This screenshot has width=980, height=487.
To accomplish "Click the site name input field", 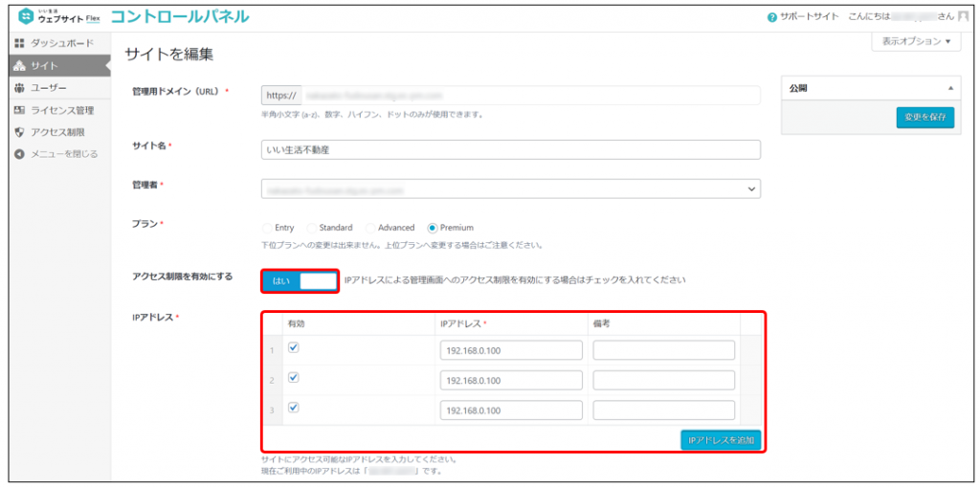I will tap(510, 150).
